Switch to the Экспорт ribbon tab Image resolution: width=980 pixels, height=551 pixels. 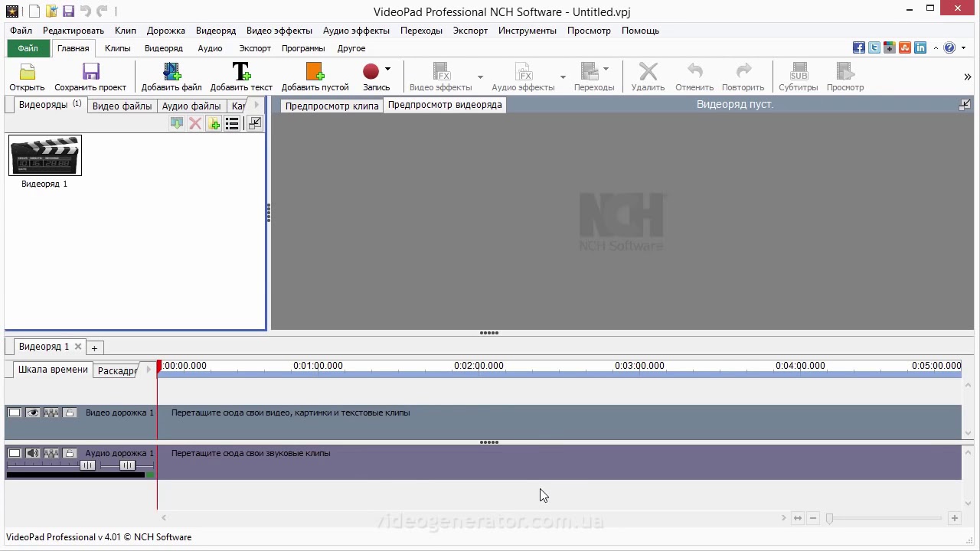[x=255, y=48]
